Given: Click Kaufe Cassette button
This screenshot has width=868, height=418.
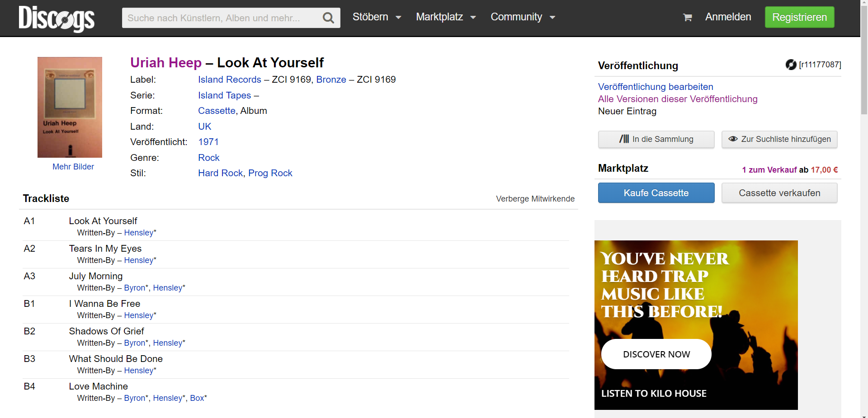Looking at the screenshot, I should (656, 193).
